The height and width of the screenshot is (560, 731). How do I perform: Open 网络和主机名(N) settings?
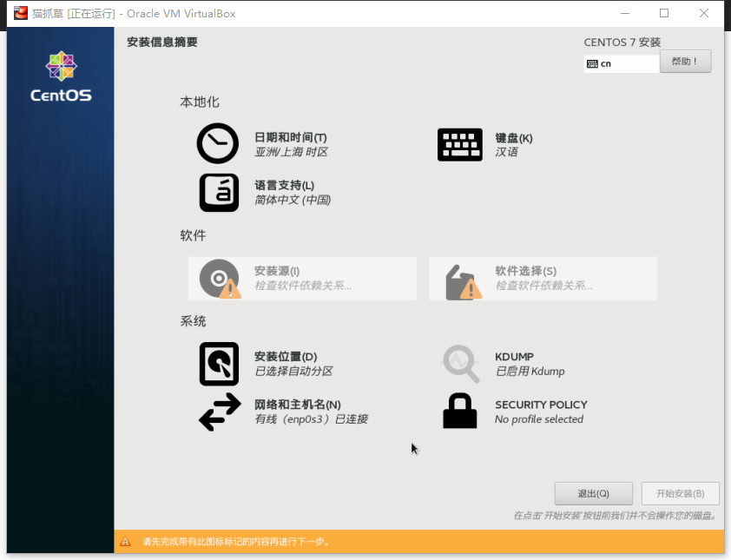pos(298,405)
